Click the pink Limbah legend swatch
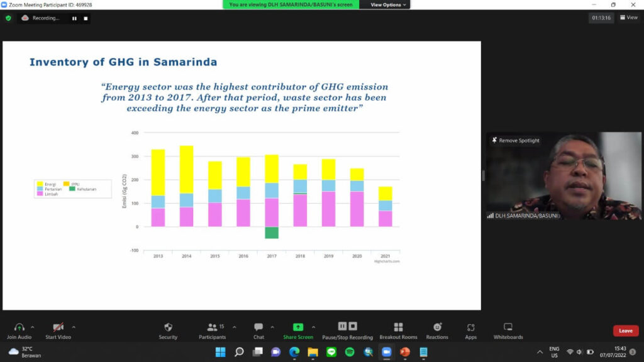644x362 pixels. pos(40,194)
